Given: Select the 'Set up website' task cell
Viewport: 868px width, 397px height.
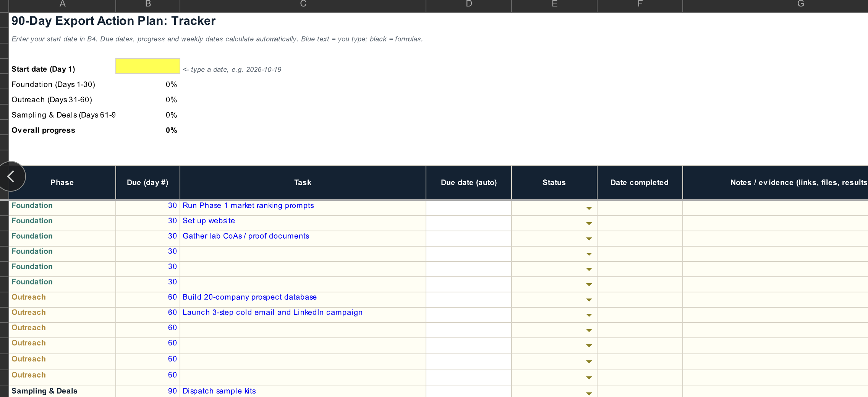Looking at the screenshot, I should pos(303,223).
